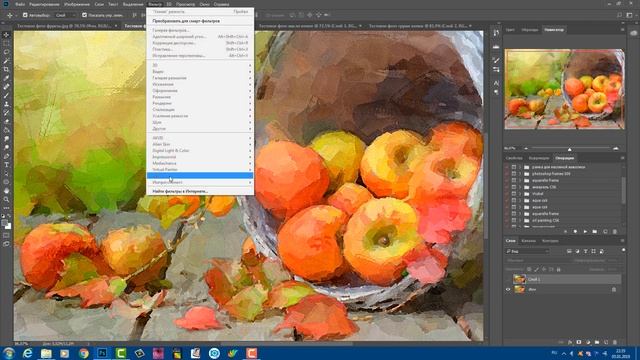Select the Crop tool
Image resolution: width=640 pixels, height=360 pixels.
pos(6,69)
